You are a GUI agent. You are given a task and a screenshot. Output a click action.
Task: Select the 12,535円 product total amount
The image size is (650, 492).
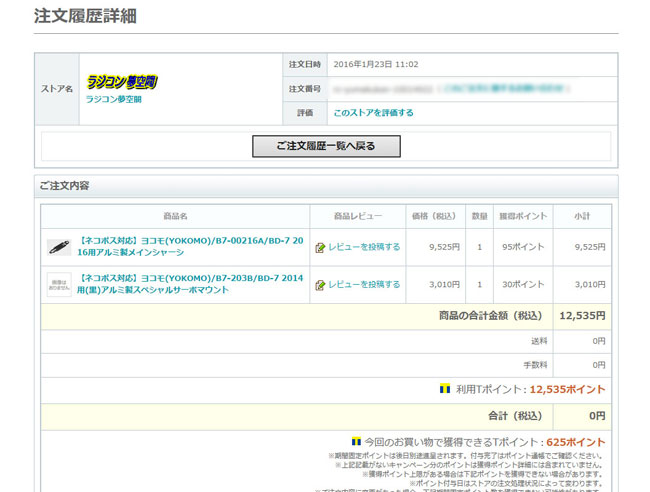pos(582,316)
